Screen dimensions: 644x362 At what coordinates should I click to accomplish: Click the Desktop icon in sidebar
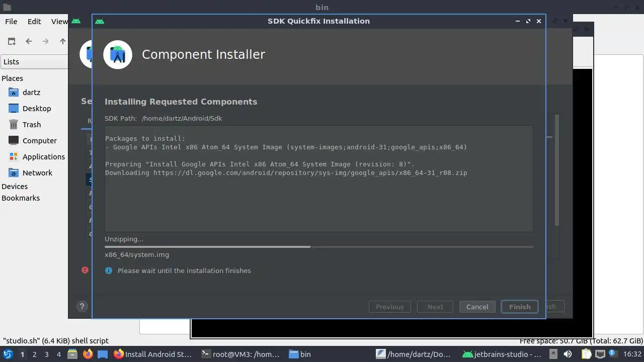pos(14,109)
